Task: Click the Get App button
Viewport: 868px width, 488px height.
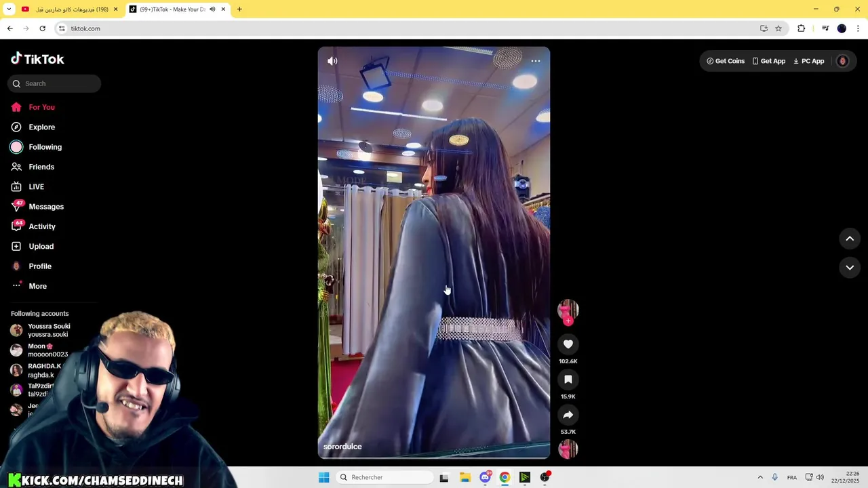Action: tap(768, 61)
